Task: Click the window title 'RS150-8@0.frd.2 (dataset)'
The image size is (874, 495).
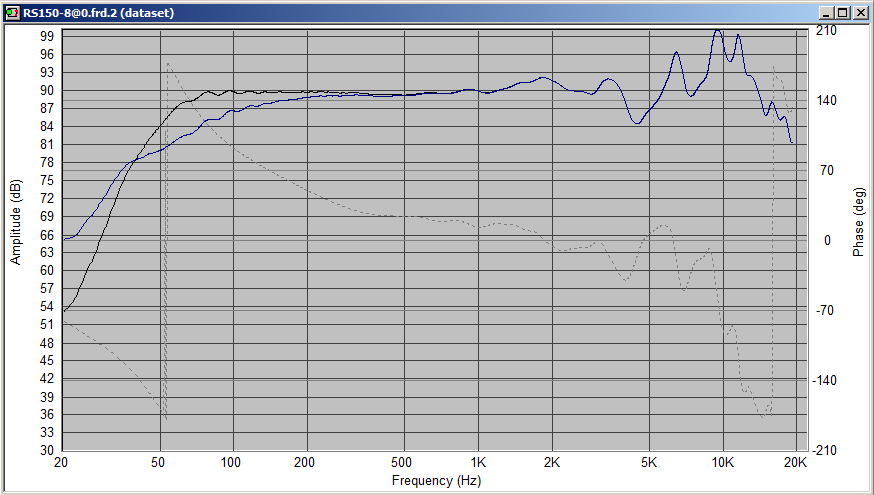Action: point(99,13)
